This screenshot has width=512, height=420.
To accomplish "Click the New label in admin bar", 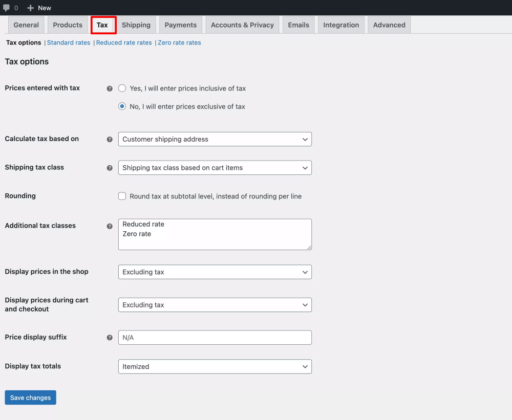I will 45,8.
